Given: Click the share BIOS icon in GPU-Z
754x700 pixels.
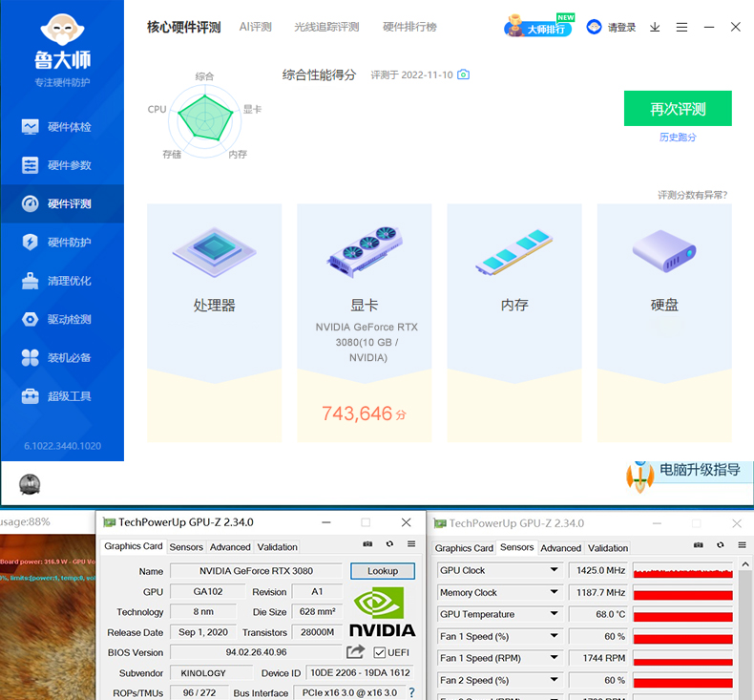Looking at the screenshot, I should coord(355,652).
